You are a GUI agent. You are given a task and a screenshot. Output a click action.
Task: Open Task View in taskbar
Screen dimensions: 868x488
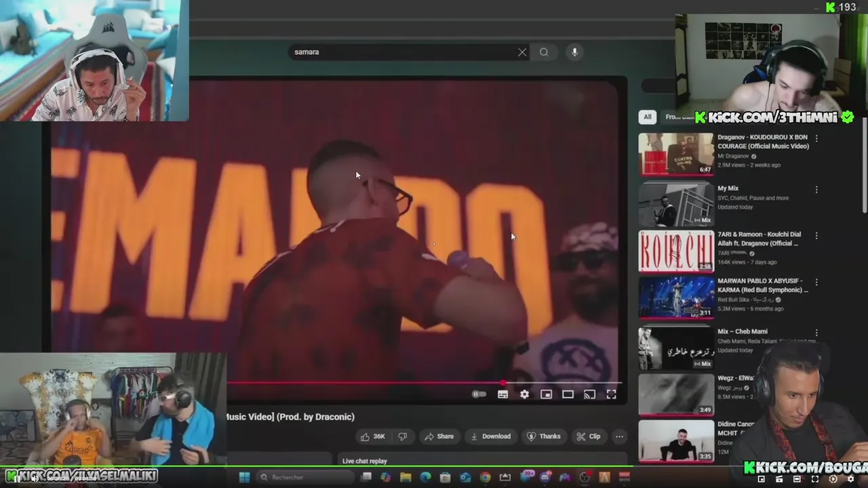366,477
